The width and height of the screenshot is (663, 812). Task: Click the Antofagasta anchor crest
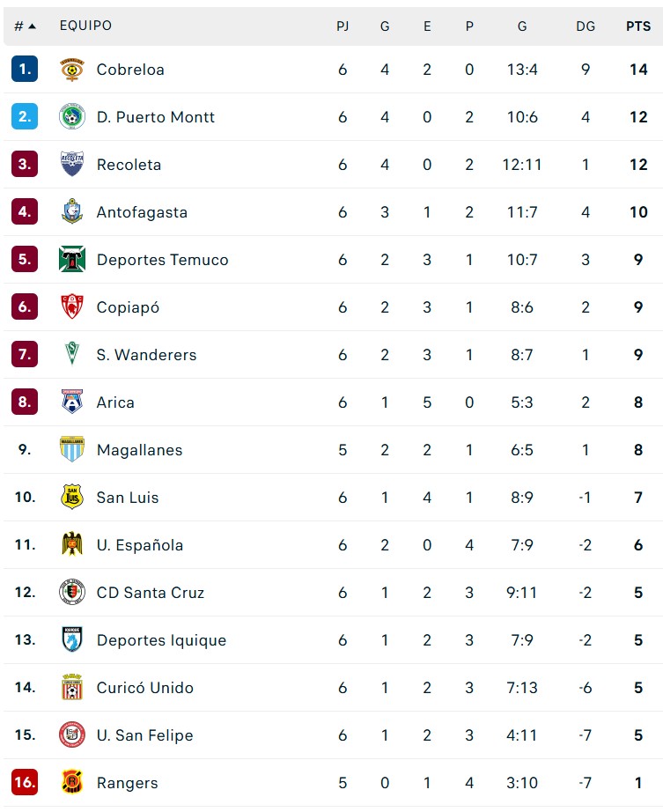[x=70, y=211]
